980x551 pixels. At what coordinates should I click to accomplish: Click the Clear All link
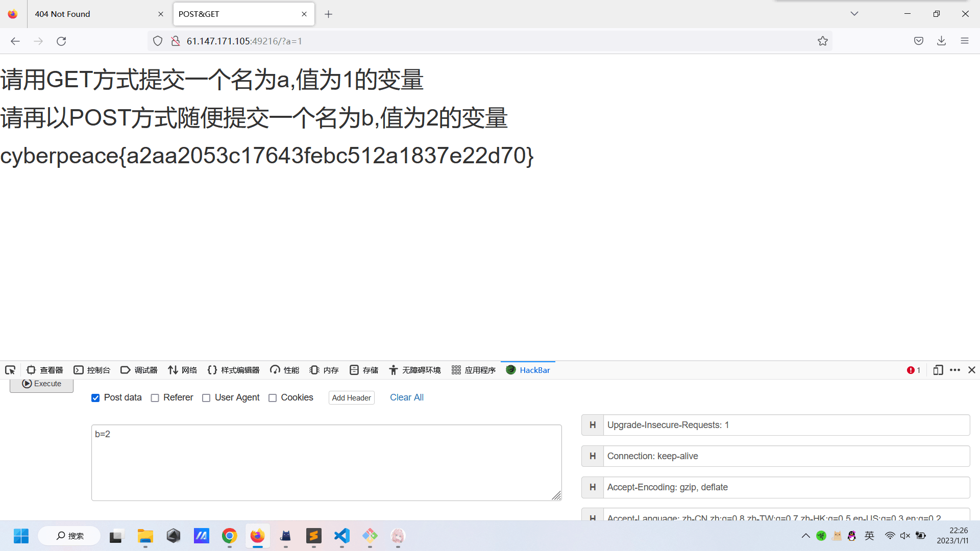point(406,397)
